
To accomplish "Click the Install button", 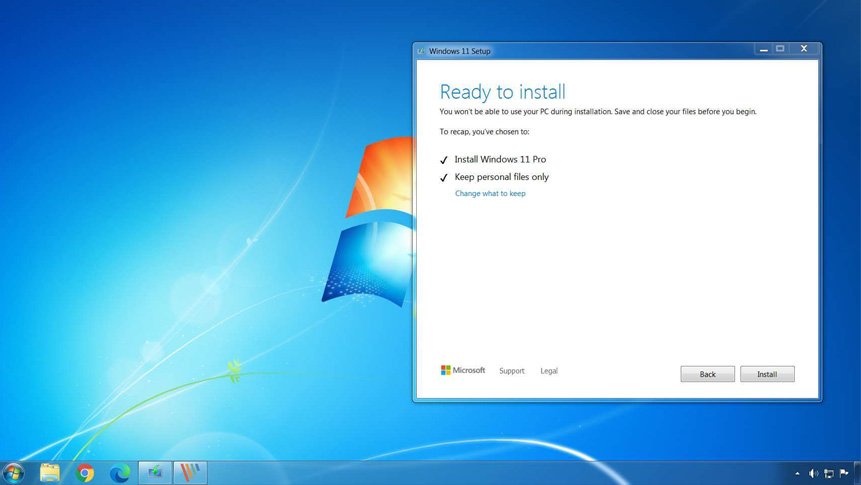I will 766,374.
